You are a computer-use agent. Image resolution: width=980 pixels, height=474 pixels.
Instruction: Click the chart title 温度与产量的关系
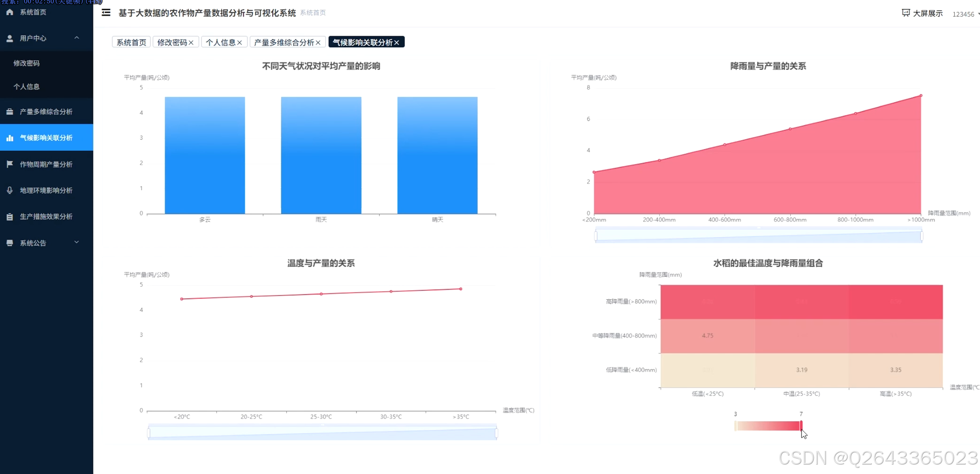[x=321, y=263]
